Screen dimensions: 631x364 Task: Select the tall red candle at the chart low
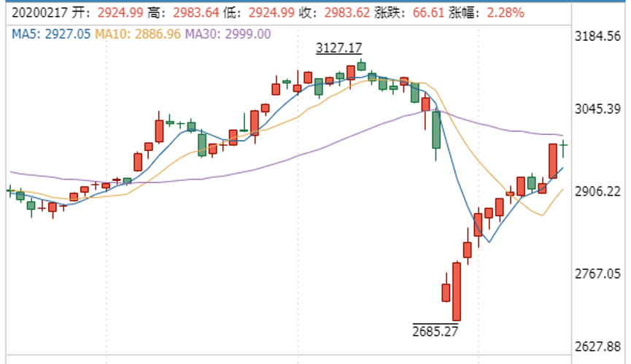(457, 290)
